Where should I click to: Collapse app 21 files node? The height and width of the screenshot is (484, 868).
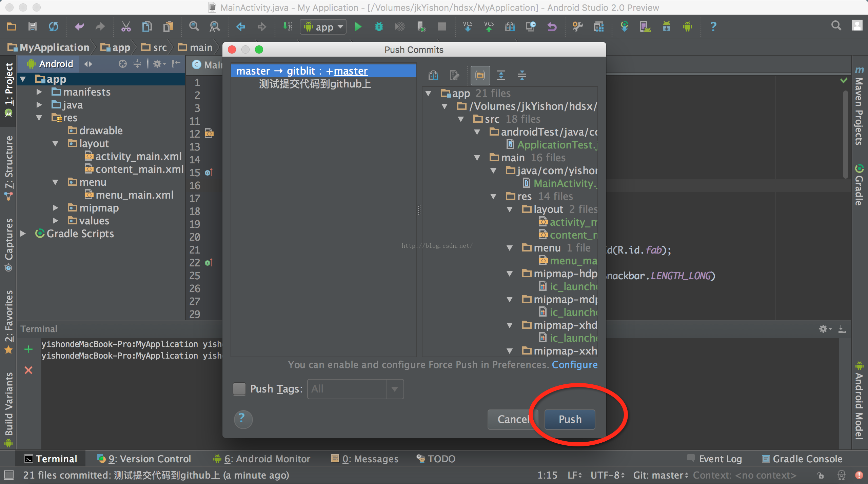[x=429, y=93]
